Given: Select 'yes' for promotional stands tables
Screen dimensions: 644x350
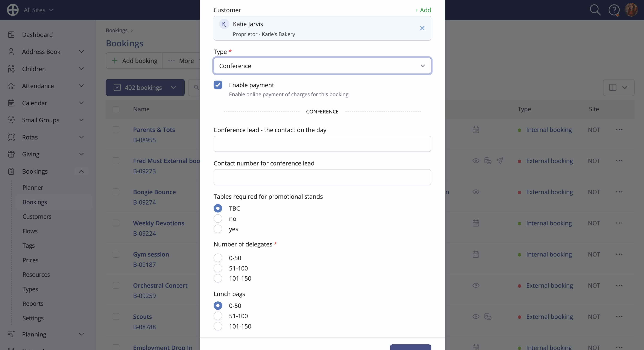Looking at the screenshot, I should point(218,229).
